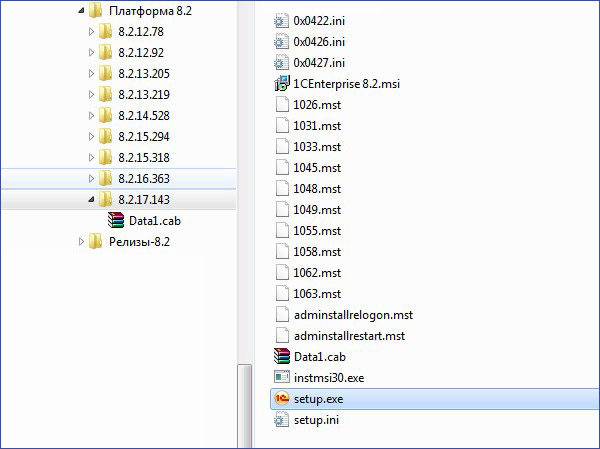Click the 8.2.12.92 folder icon
600x449 pixels.
tap(105, 52)
